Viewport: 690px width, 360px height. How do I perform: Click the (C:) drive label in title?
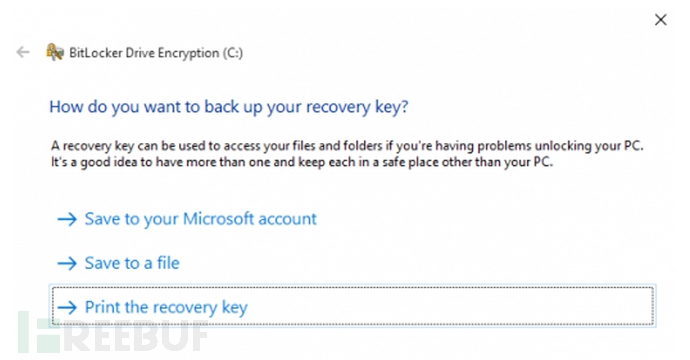233,53
